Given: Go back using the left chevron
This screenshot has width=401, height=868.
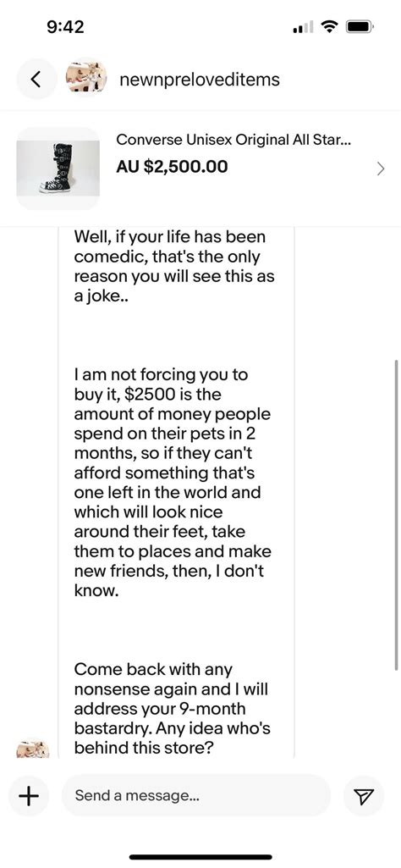Looking at the screenshot, I should 36,80.
